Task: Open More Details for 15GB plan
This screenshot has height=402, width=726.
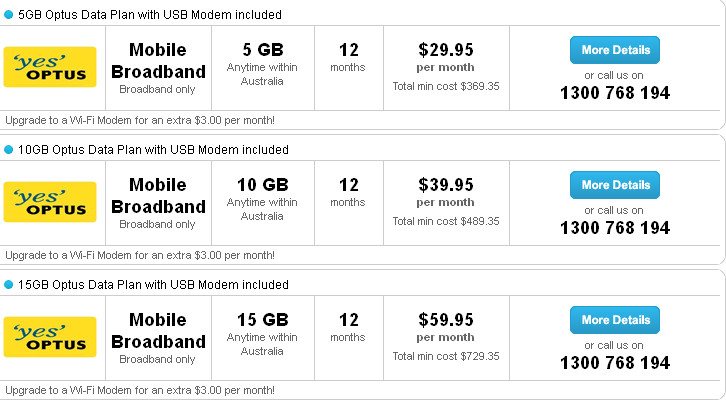Action: [614, 320]
